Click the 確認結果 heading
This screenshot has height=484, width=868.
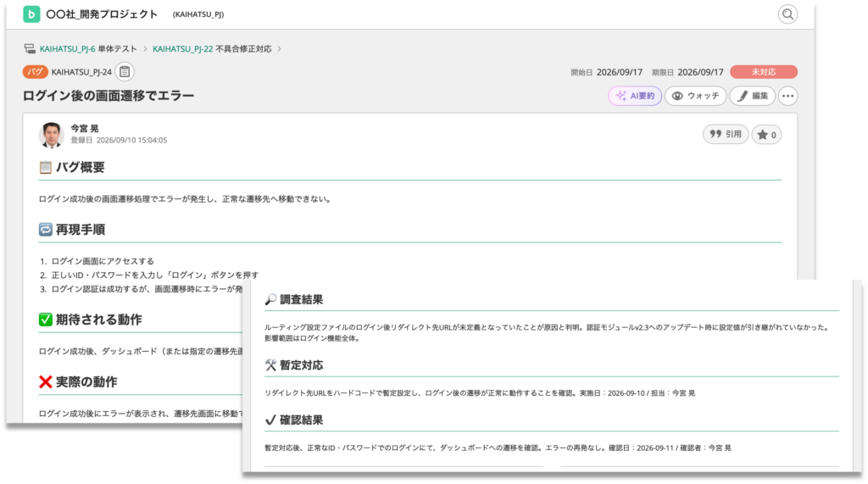[x=301, y=420]
